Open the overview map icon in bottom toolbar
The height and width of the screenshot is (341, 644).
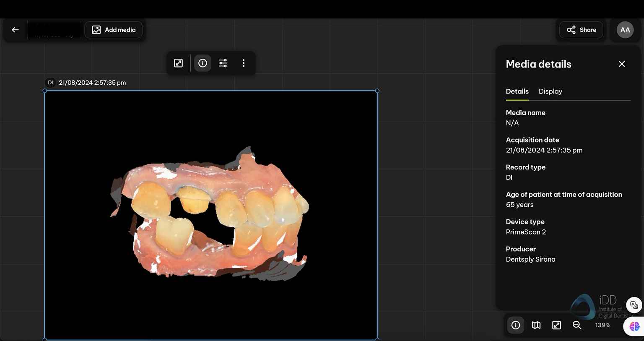point(536,325)
